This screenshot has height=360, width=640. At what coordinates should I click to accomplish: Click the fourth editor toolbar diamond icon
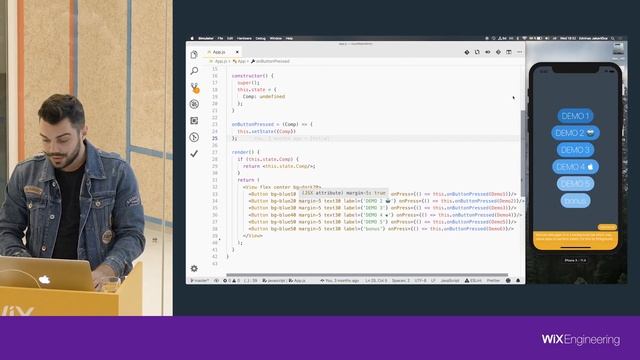tap(498, 52)
